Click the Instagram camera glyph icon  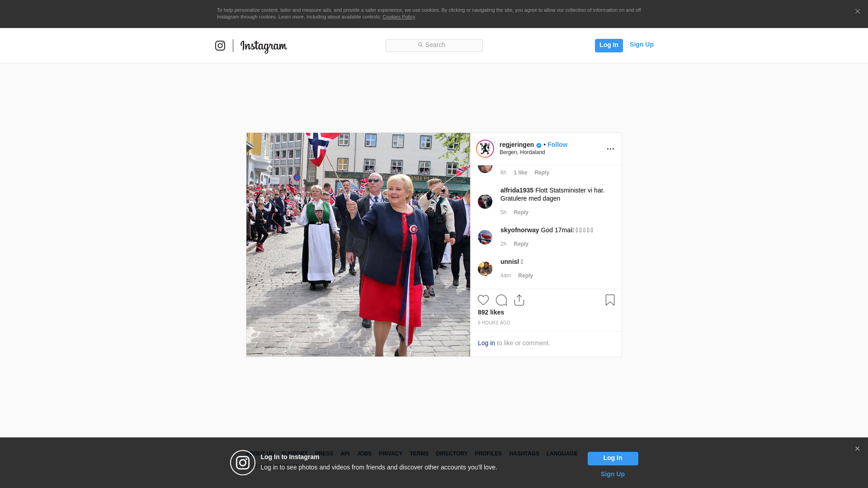220,46
